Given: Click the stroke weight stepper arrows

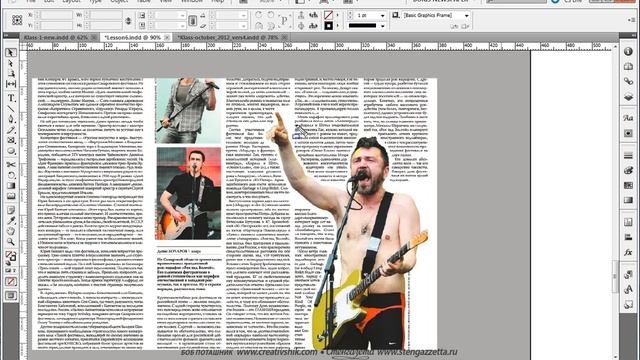Looking at the screenshot, I should (350, 16).
